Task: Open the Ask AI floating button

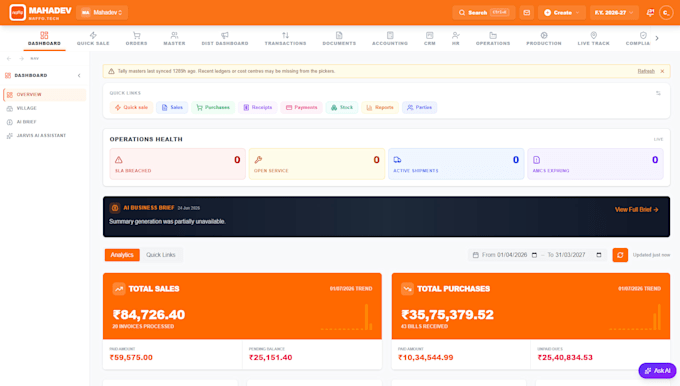Action: coord(657,371)
